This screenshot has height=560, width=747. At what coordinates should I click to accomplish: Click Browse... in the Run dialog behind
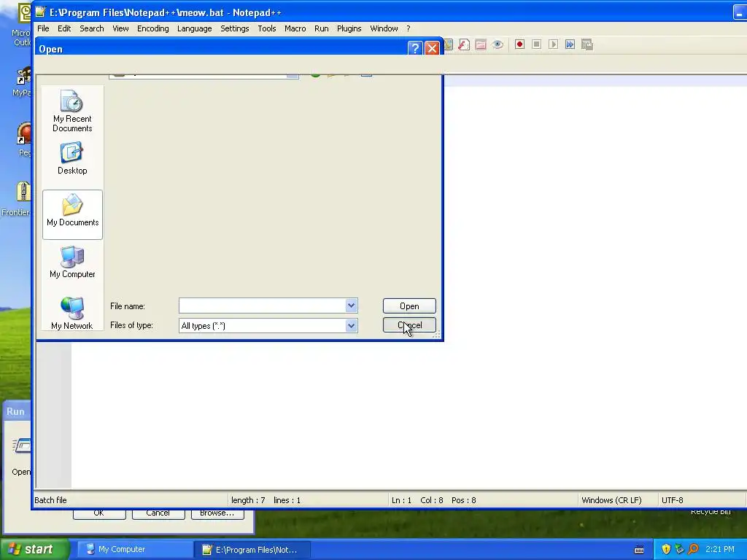point(217,514)
